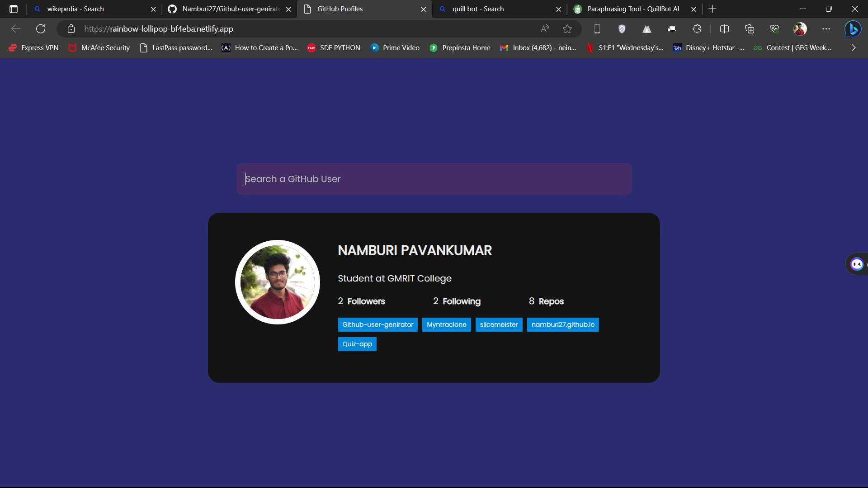
Task: Click the Search a GitHub User field
Action: click(x=434, y=179)
